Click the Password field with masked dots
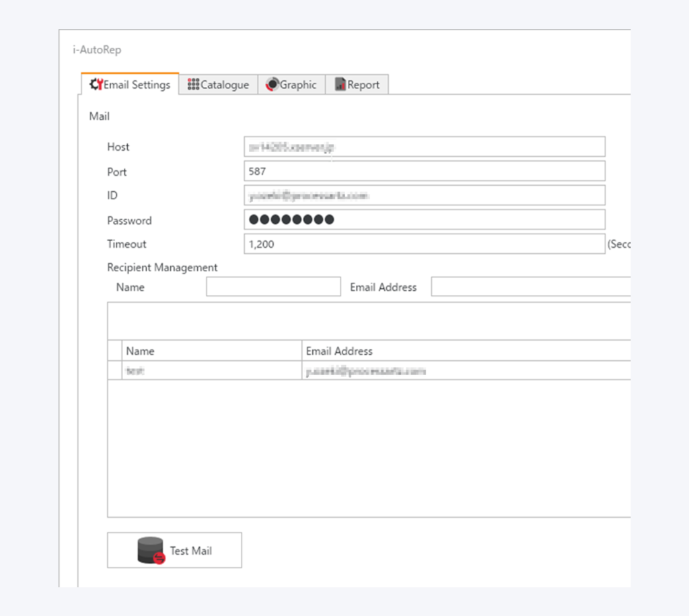This screenshot has height=616, width=689. pos(424,220)
